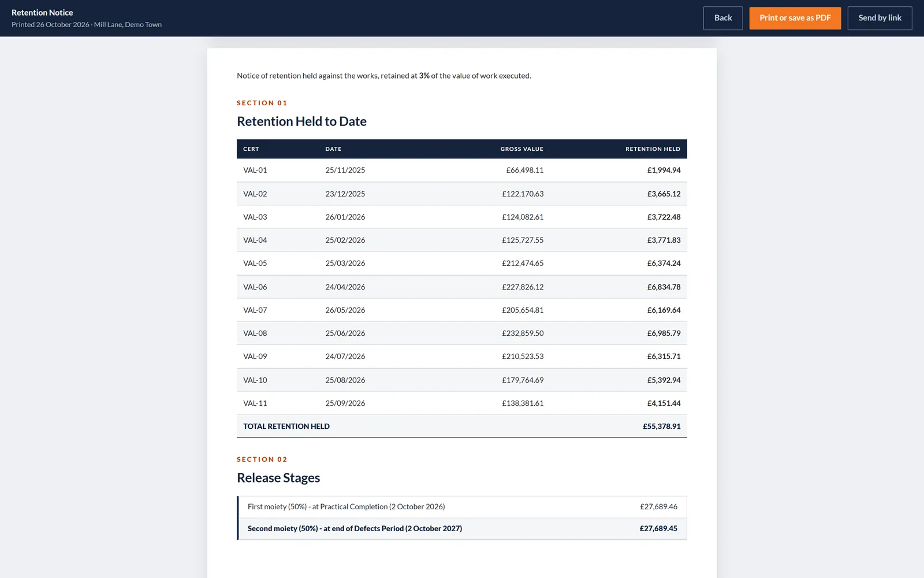Image resolution: width=924 pixels, height=578 pixels.
Task: Select retention held amount £3,771.83
Action: click(x=664, y=240)
